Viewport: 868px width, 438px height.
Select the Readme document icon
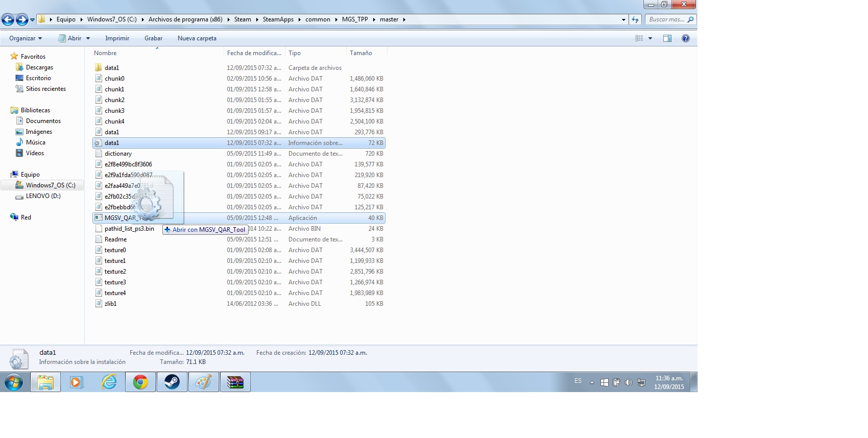point(99,239)
